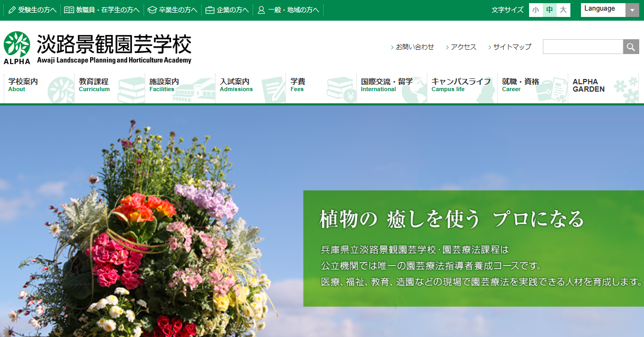Open 企業の方へ link
Image resolution: width=644 pixels, height=337 pixels.
tap(232, 10)
